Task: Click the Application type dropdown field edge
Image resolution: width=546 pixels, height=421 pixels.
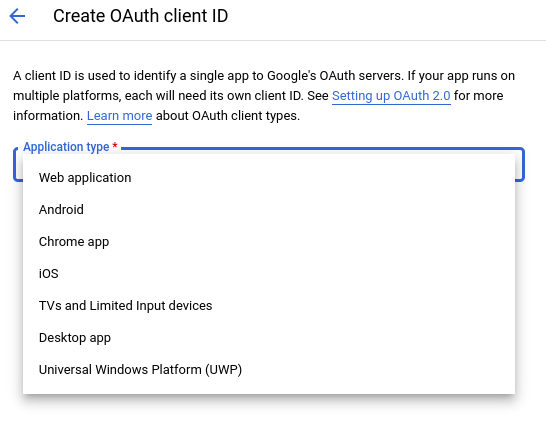Action: pyautogui.click(x=520, y=164)
